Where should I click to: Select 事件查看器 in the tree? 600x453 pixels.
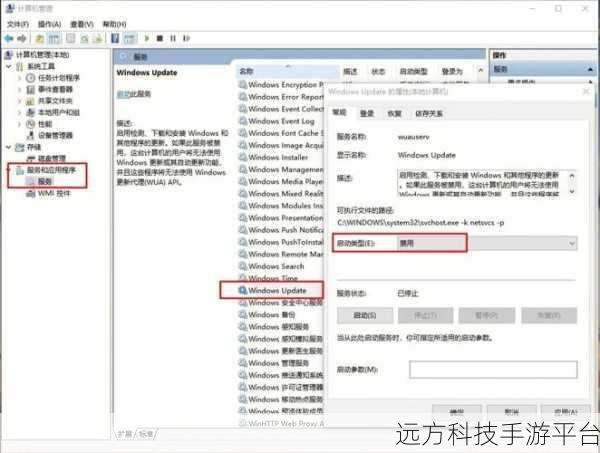pyautogui.click(x=55, y=90)
